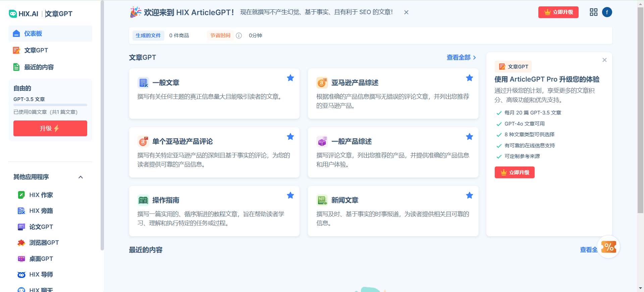Click the 一般文章 document icon
The height and width of the screenshot is (292, 644).
[x=143, y=83]
